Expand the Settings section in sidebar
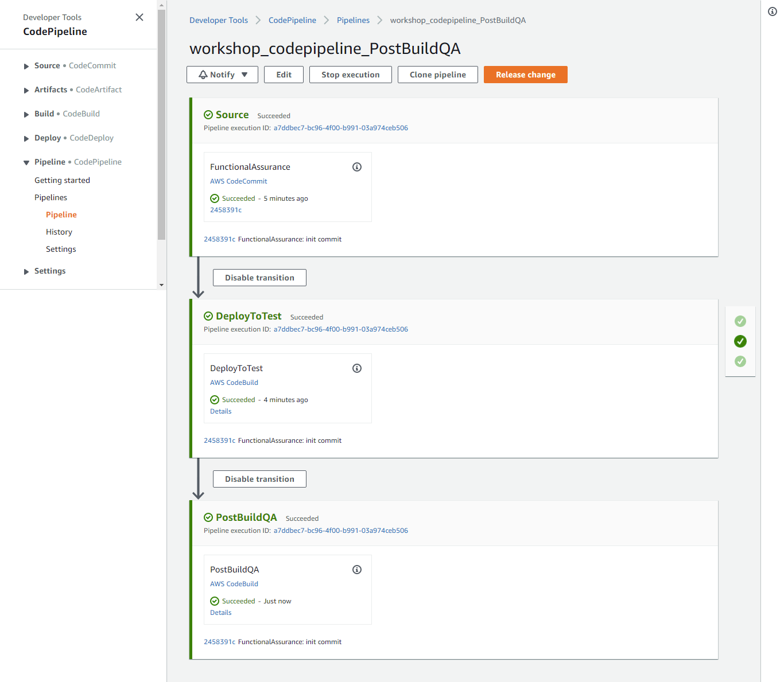Image resolution: width=784 pixels, height=682 pixels. coord(26,271)
